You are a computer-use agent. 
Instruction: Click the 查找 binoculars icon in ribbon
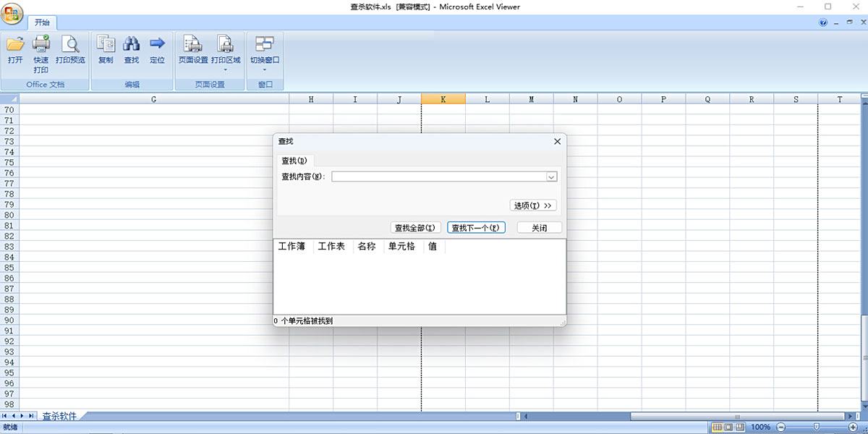[131, 45]
